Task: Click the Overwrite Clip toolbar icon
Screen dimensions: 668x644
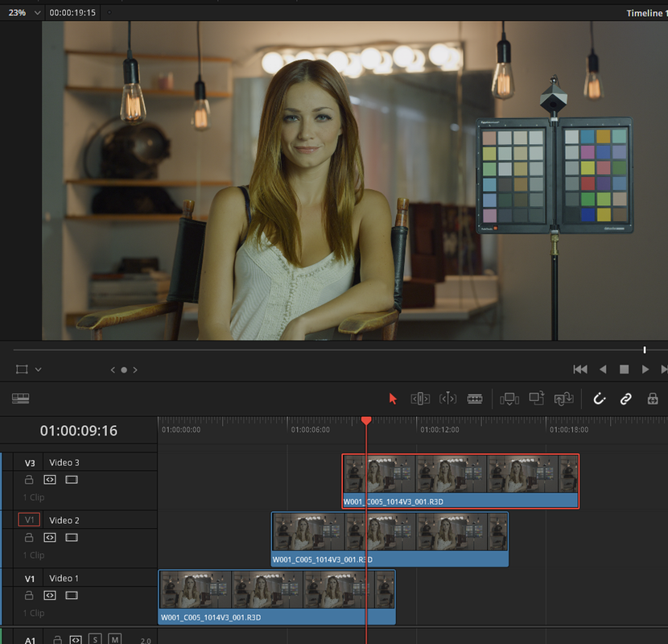Action: (x=536, y=398)
